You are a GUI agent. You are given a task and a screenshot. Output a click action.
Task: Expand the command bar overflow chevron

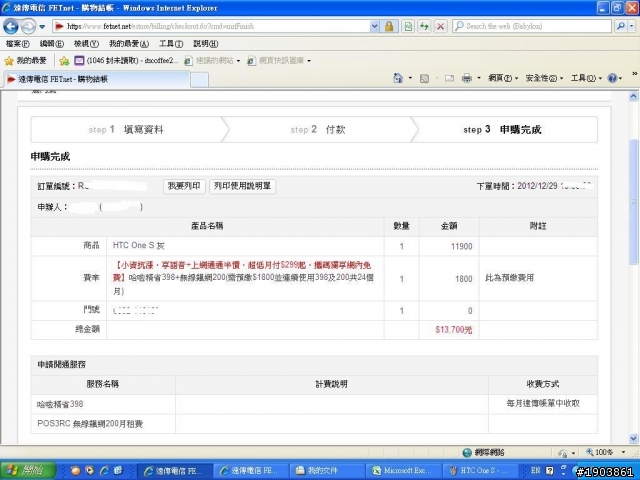(635, 74)
